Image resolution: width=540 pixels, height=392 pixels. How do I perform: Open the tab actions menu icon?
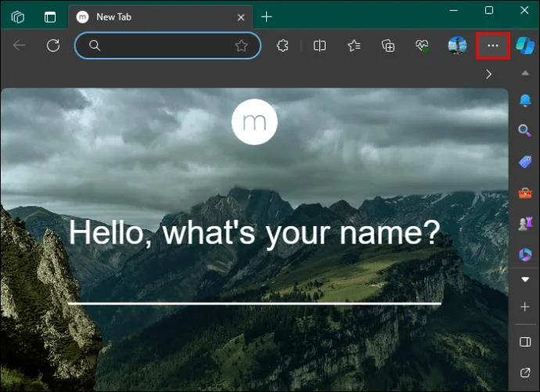[x=50, y=17]
